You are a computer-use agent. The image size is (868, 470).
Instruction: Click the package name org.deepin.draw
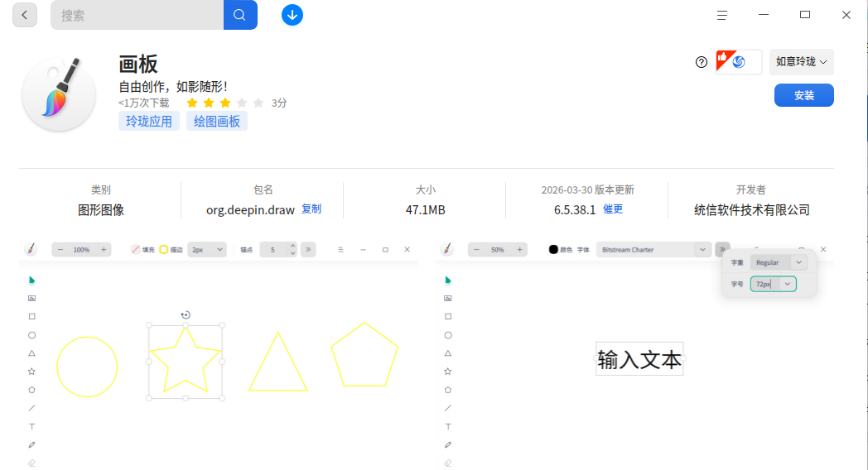pyautogui.click(x=250, y=210)
